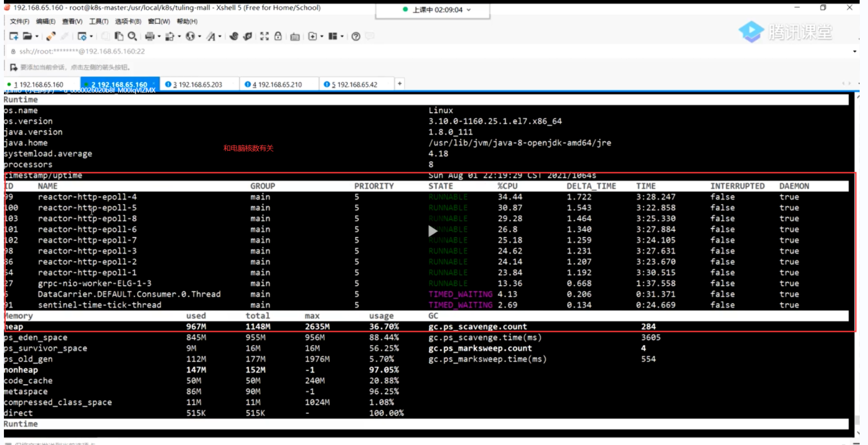This screenshot has width=868, height=445.
Task: Click the Print icon in toolbar
Action: [x=150, y=36]
